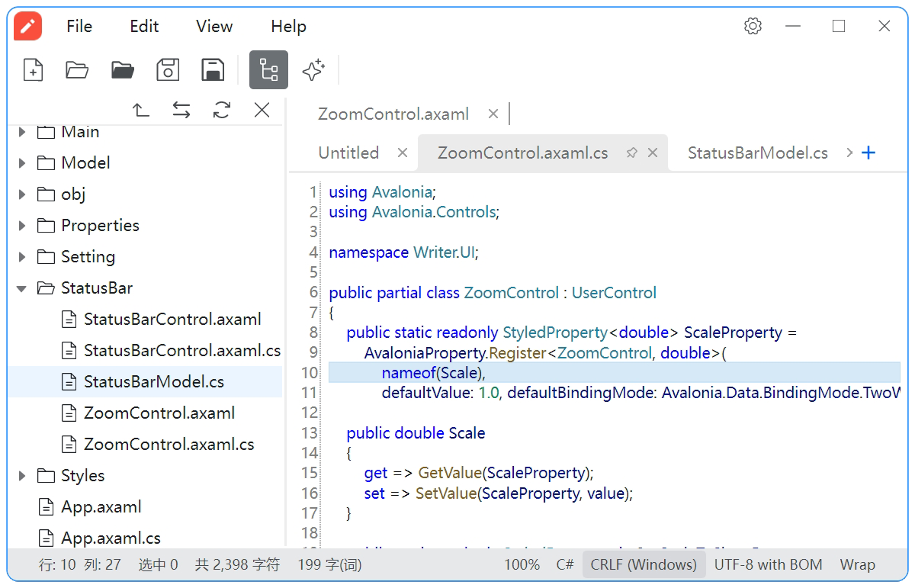Viewport: 915px width, 588px height.
Task: Open ZoomControl.axaml.cs in the tree
Action: (169, 445)
